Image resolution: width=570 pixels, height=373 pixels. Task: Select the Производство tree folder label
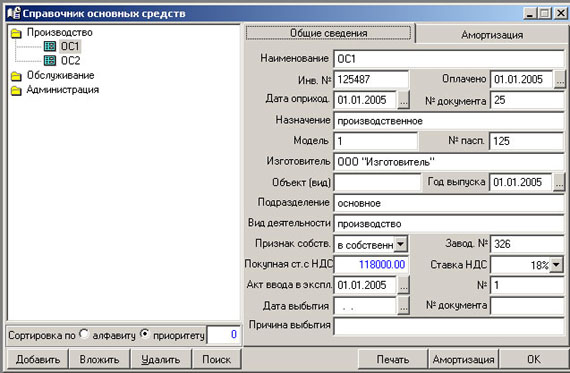(60, 32)
